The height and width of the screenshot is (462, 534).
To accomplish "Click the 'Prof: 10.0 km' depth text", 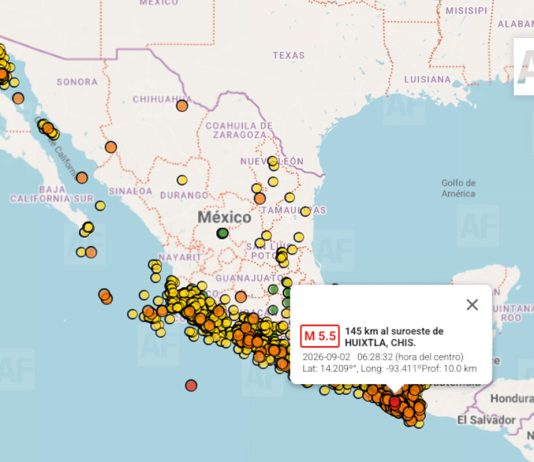I will (449, 368).
